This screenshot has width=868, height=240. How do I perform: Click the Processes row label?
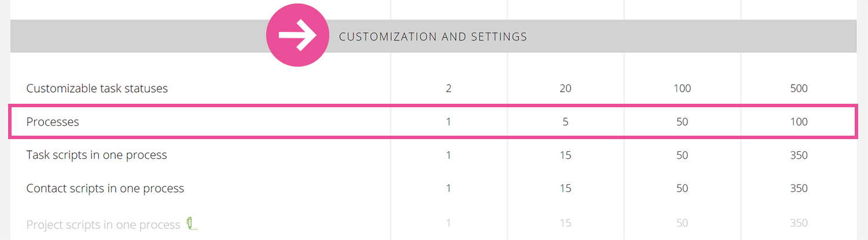tap(53, 122)
